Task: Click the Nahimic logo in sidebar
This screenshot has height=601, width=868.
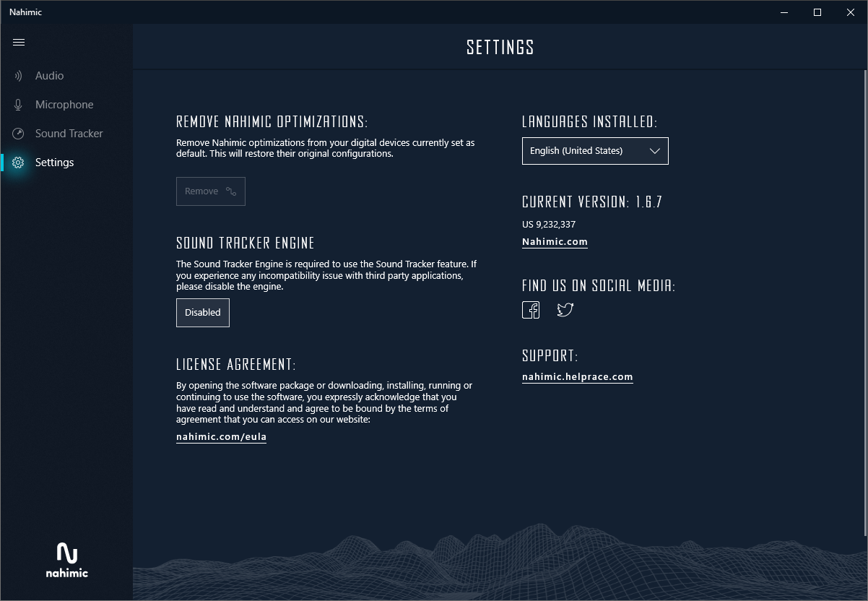Action: (66, 560)
